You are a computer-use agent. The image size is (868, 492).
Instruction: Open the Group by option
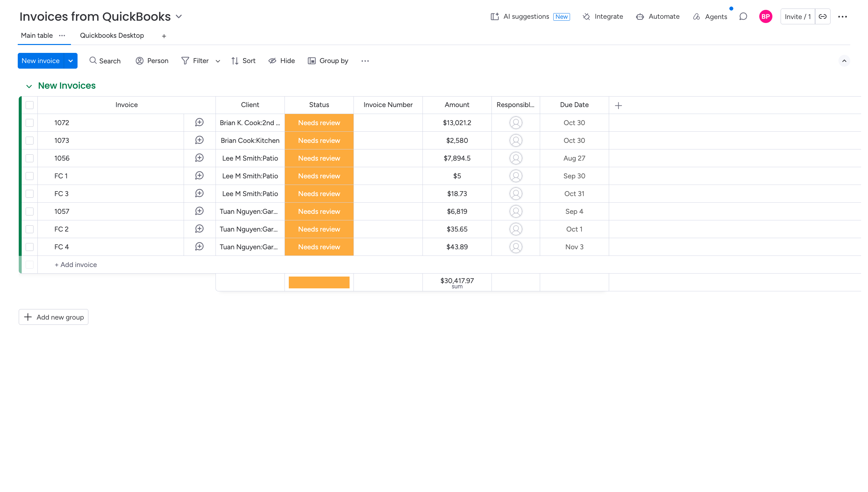click(x=328, y=61)
